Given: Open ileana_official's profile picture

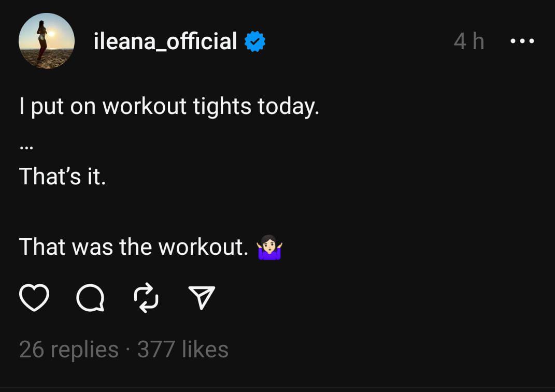Looking at the screenshot, I should (47, 41).
